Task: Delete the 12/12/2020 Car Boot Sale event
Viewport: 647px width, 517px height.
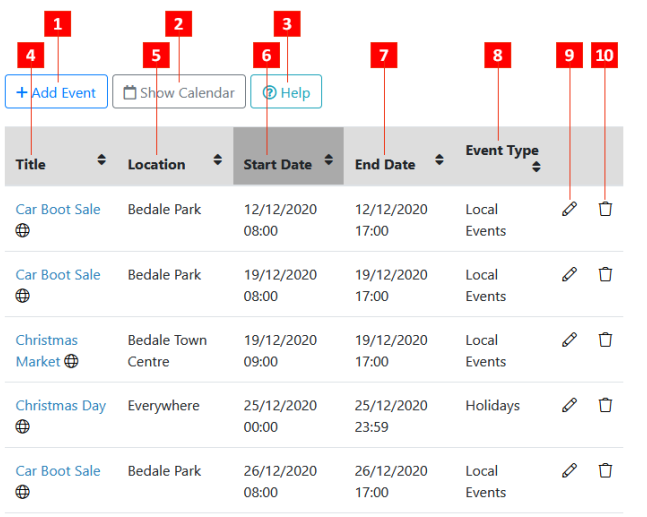Action: click(x=605, y=209)
